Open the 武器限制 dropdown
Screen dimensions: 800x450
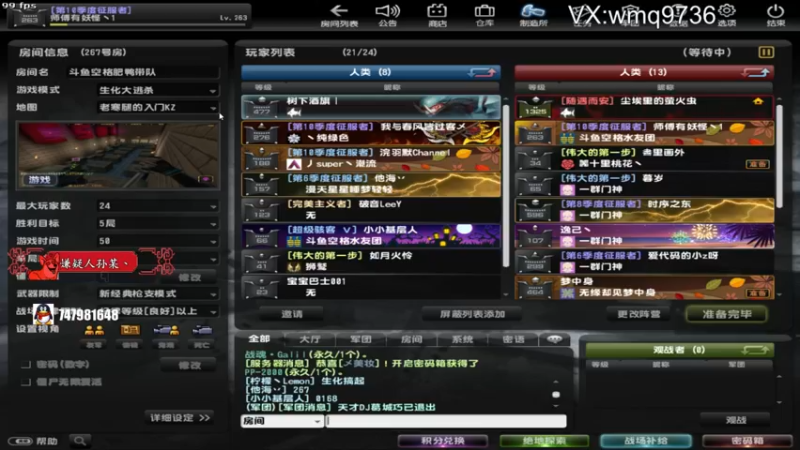point(158,294)
